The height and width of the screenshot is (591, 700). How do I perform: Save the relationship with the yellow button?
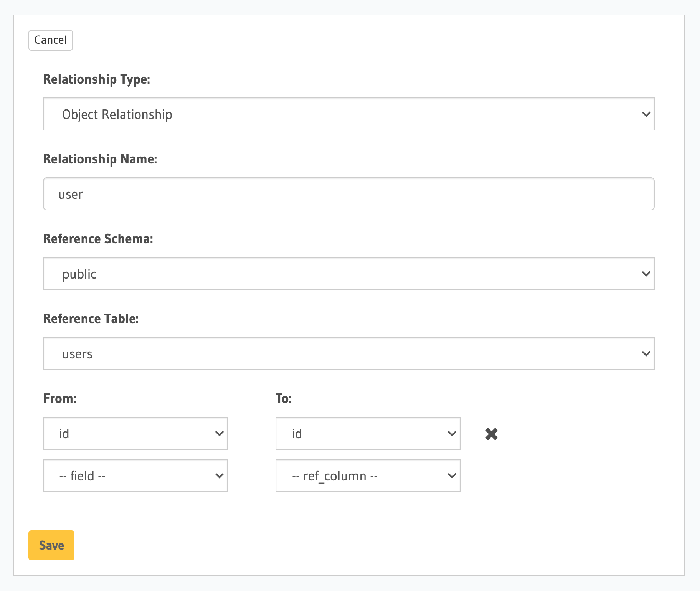point(51,545)
